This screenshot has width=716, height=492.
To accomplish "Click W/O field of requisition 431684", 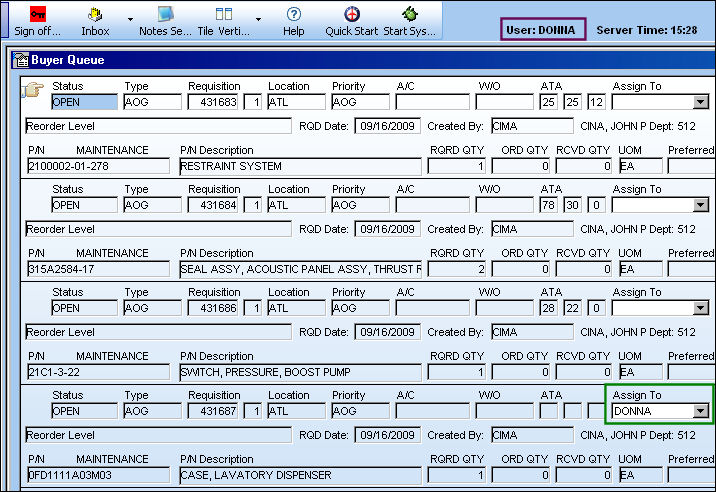I will coord(505,205).
